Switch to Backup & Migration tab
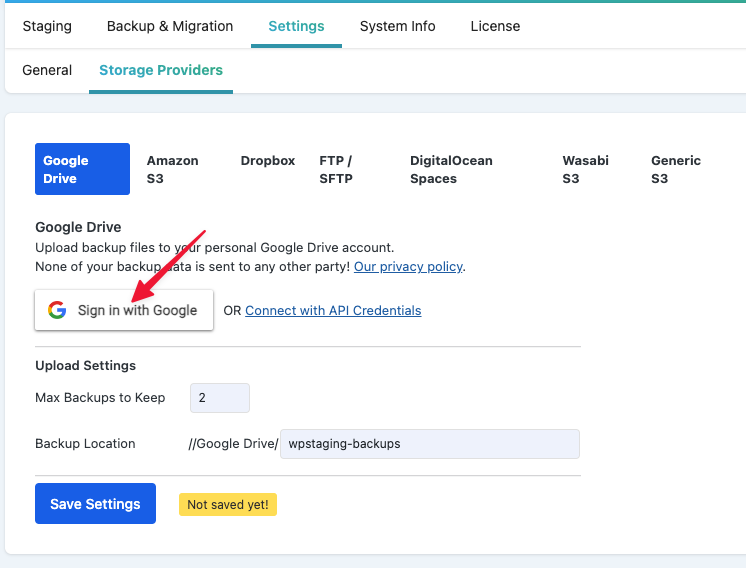Viewport: 746px width, 568px height. pyautogui.click(x=170, y=26)
